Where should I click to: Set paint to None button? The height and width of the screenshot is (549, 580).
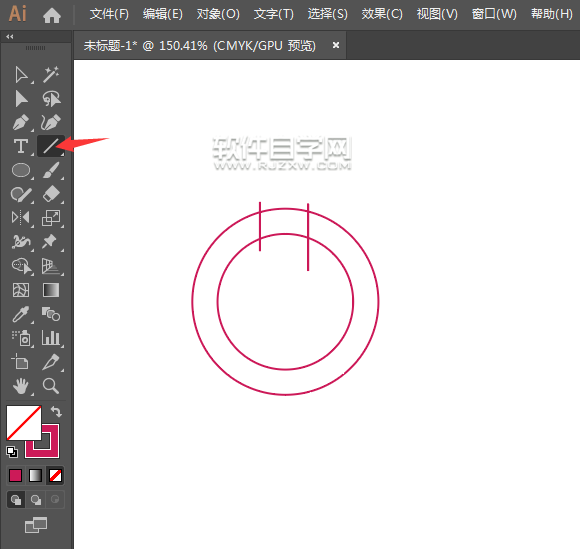coord(55,475)
